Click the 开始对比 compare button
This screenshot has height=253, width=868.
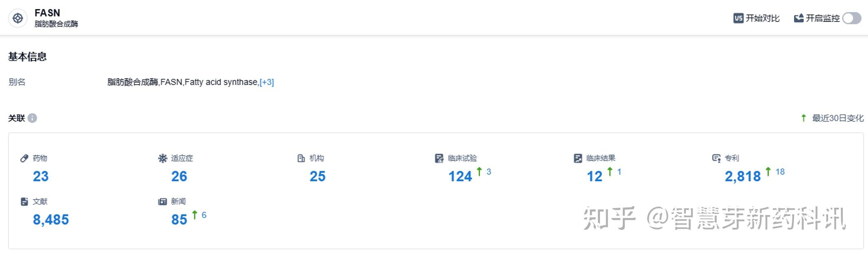point(757,18)
